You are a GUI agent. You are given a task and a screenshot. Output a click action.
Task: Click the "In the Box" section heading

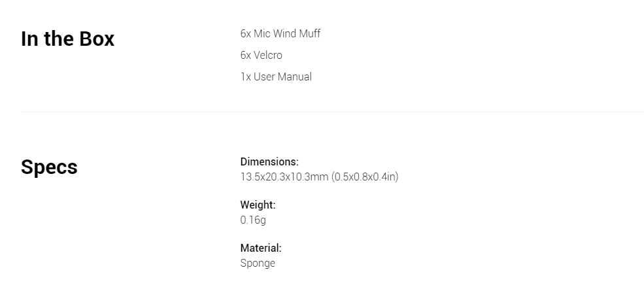click(67, 39)
